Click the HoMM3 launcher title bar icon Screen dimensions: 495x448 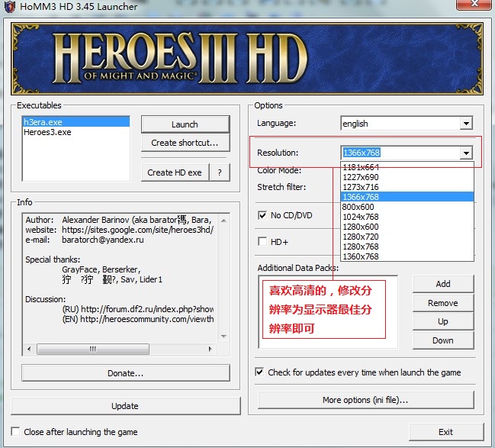(x=10, y=8)
